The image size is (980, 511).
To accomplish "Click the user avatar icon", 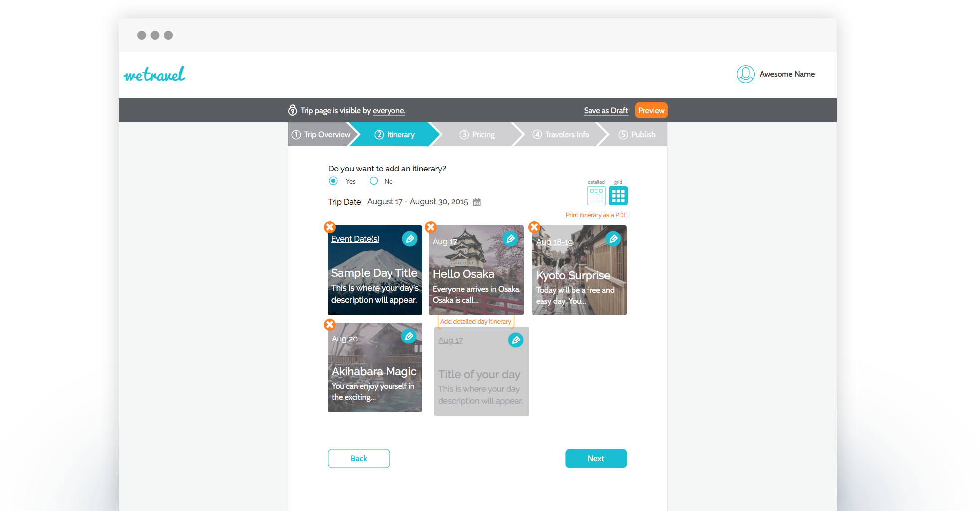I will 745,74.
